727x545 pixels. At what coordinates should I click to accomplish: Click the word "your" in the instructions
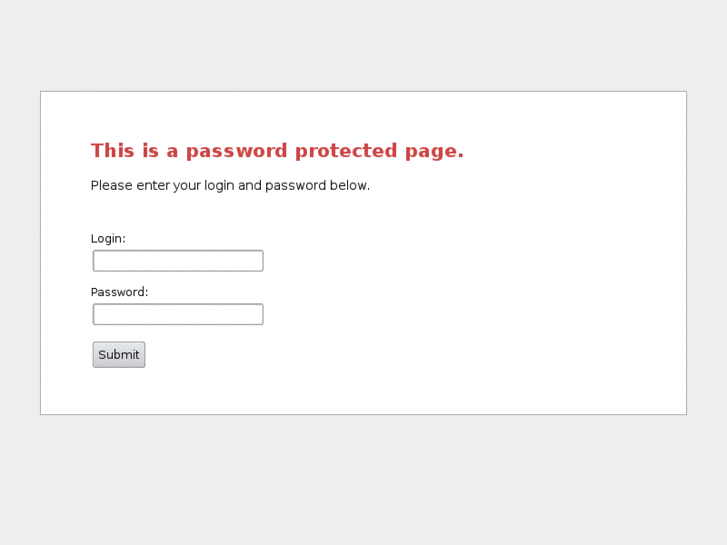tap(187, 186)
